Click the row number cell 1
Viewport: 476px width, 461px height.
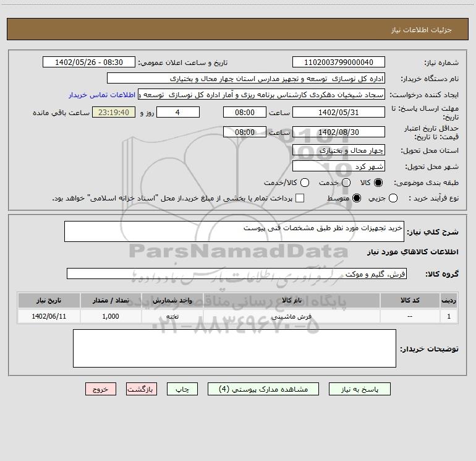[449, 316]
